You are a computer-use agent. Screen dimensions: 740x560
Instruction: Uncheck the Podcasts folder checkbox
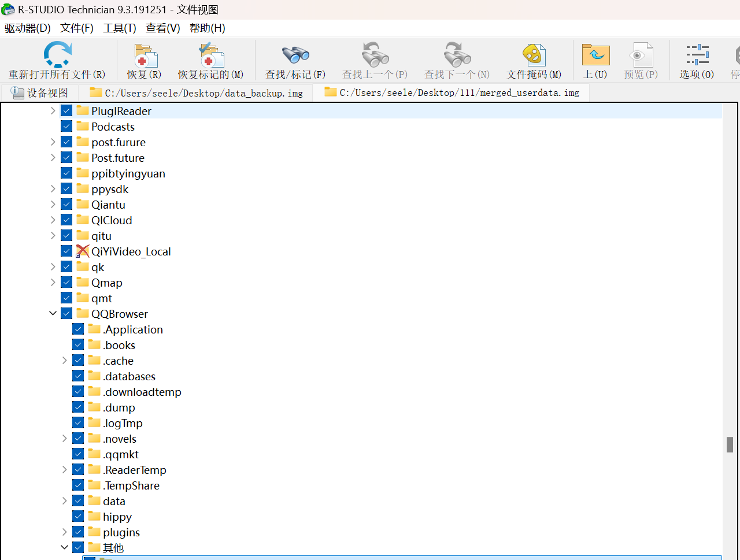[x=66, y=127]
